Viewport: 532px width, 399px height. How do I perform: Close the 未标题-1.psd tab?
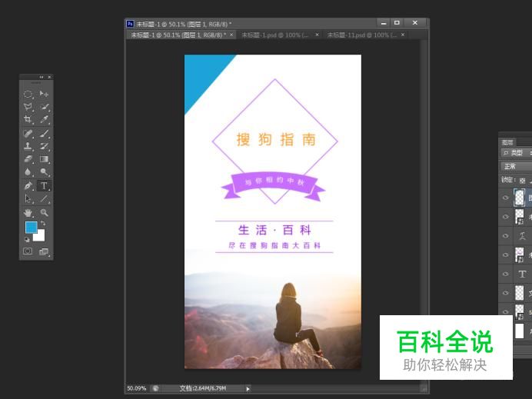317,35
